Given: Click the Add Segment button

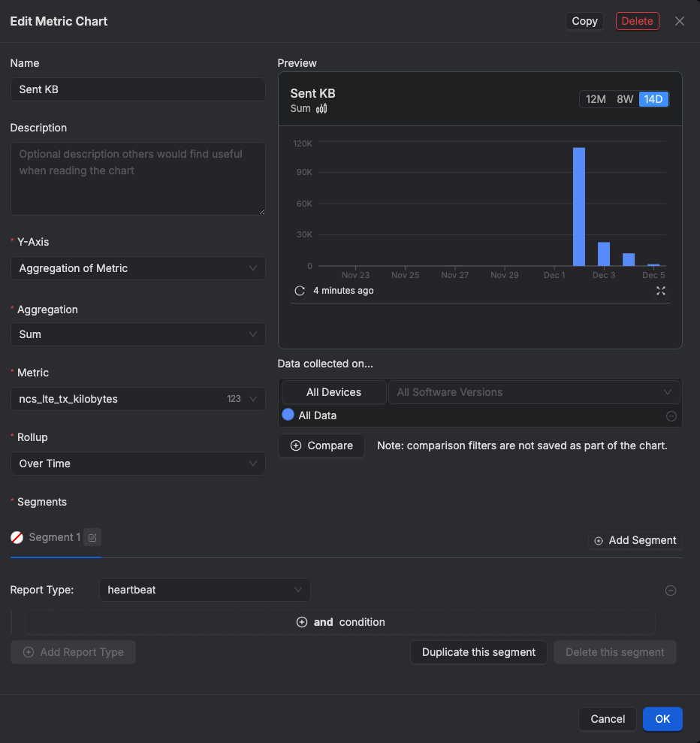Looking at the screenshot, I should tap(635, 540).
